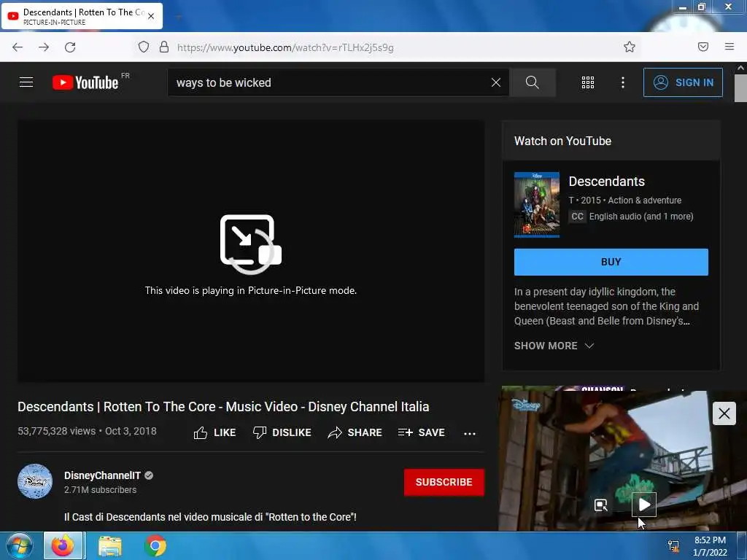The image size is (747, 560).
Task: Dislike the video
Action: point(282,432)
